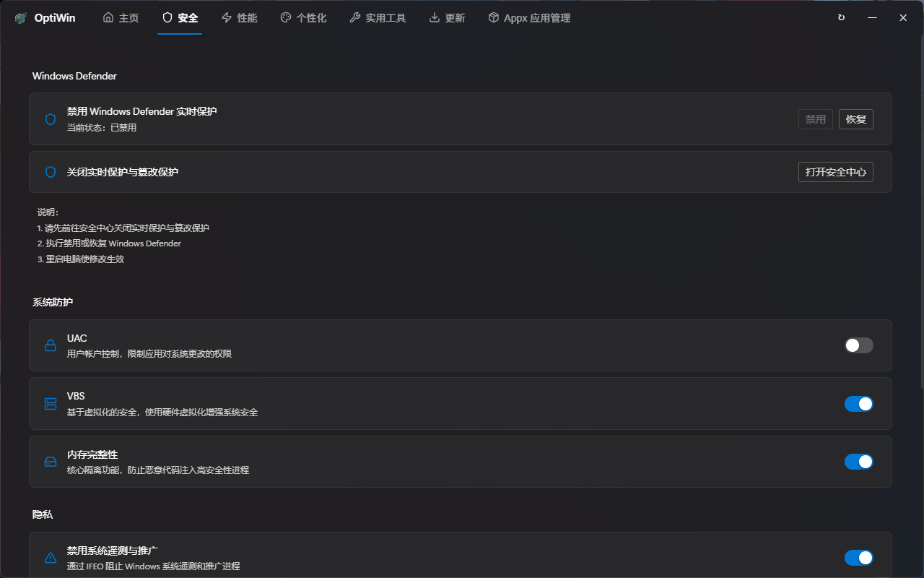Click the 核心隔离功能 description text
924x578 pixels.
pyautogui.click(x=158, y=470)
